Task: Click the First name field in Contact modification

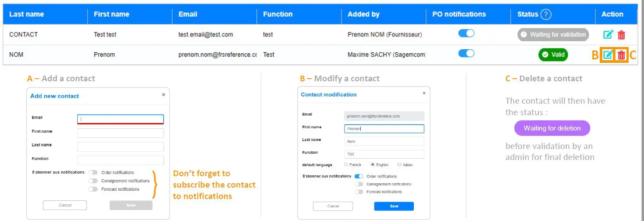Action: (384, 129)
